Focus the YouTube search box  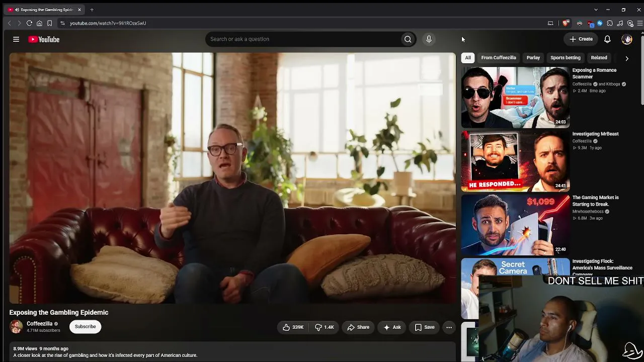303,39
